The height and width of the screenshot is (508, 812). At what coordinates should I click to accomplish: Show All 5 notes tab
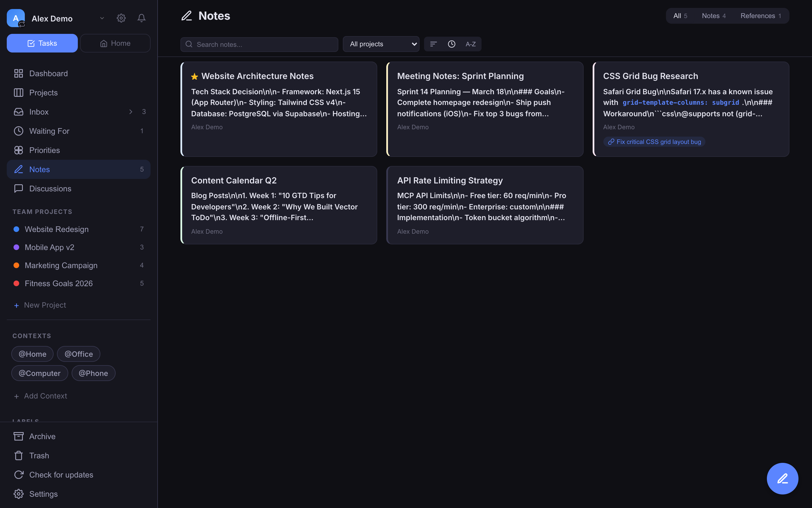click(x=680, y=16)
